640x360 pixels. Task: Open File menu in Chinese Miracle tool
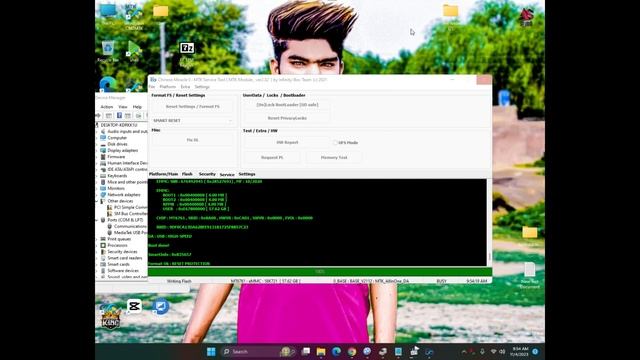[x=152, y=87]
